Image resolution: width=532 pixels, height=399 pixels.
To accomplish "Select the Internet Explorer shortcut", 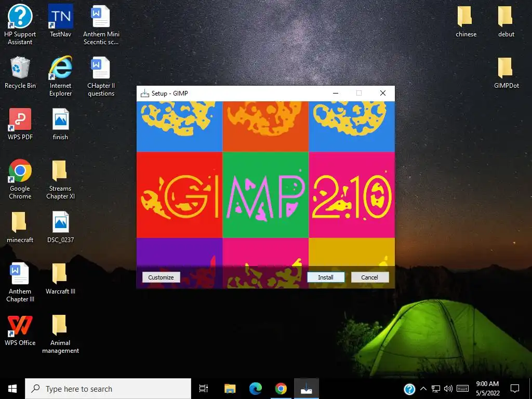I will (x=60, y=76).
